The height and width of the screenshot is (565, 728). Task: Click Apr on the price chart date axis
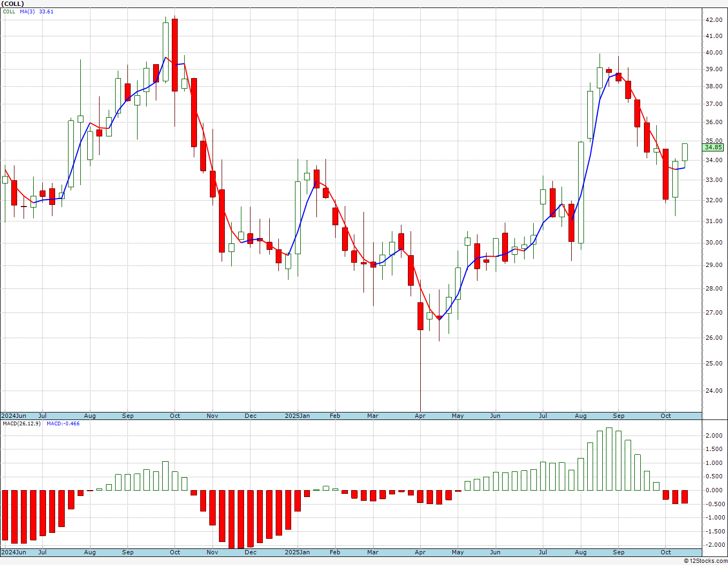[x=420, y=416]
